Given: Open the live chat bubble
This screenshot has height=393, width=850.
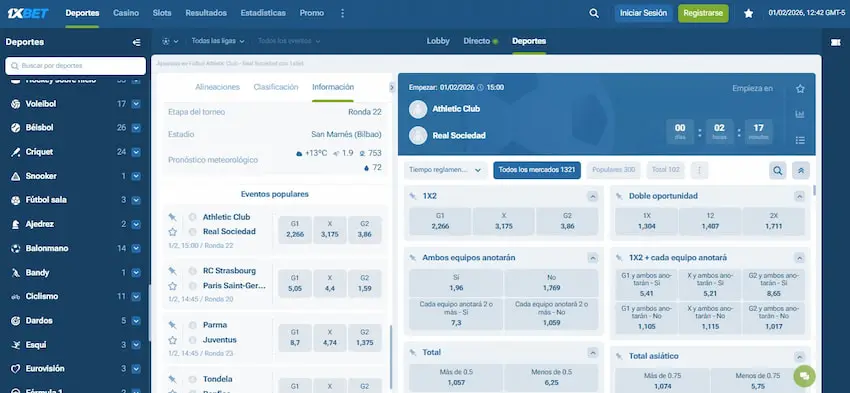Looking at the screenshot, I should click(x=804, y=376).
